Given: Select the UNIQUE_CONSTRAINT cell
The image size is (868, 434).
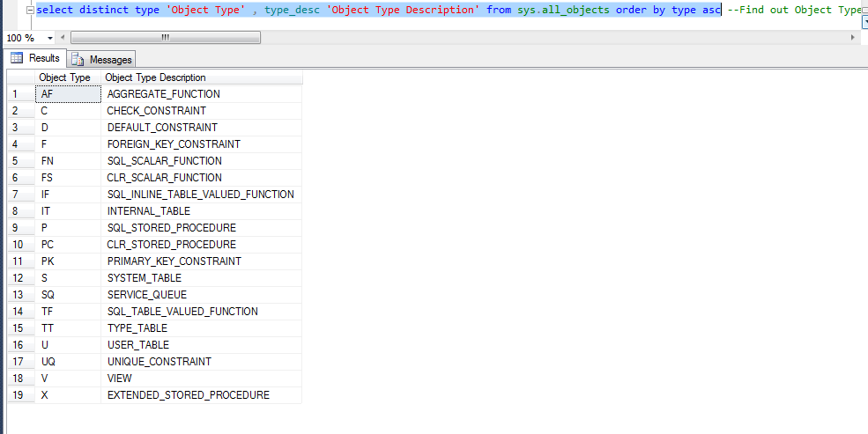Looking at the screenshot, I should coord(202,362).
